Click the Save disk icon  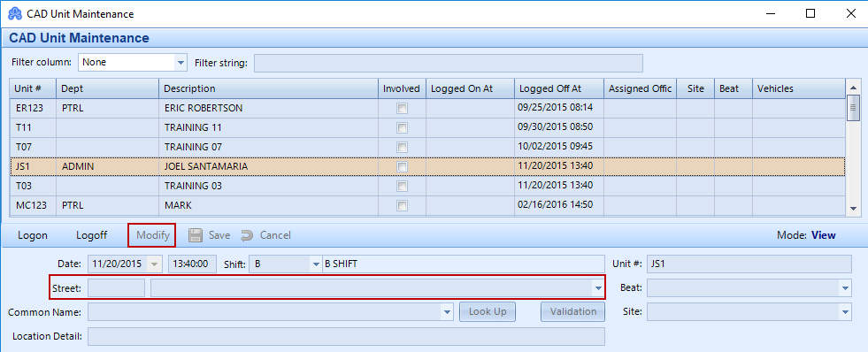(195, 235)
